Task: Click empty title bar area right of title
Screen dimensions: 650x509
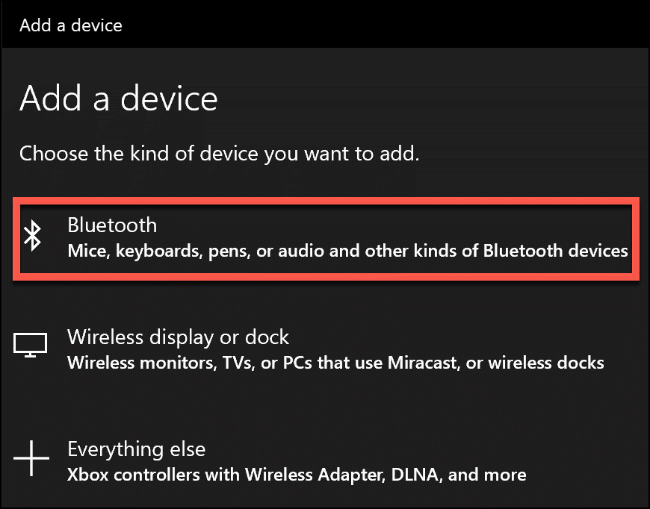Action: pyautogui.click(x=400, y=24)
